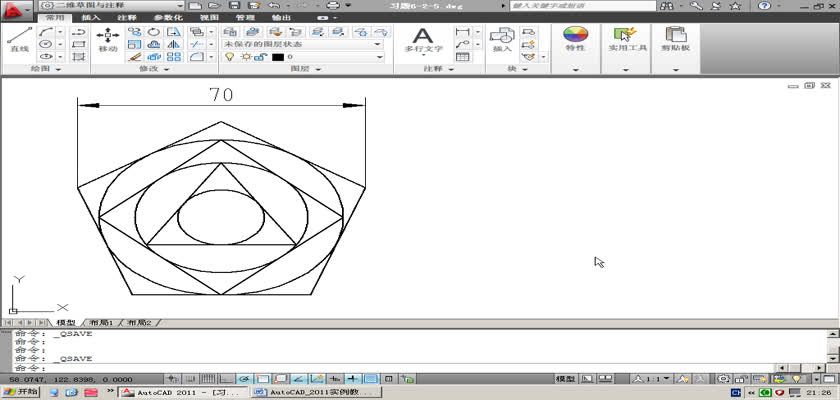
Task: Click the 模型 button in status bar
Action: pos(566,379)
